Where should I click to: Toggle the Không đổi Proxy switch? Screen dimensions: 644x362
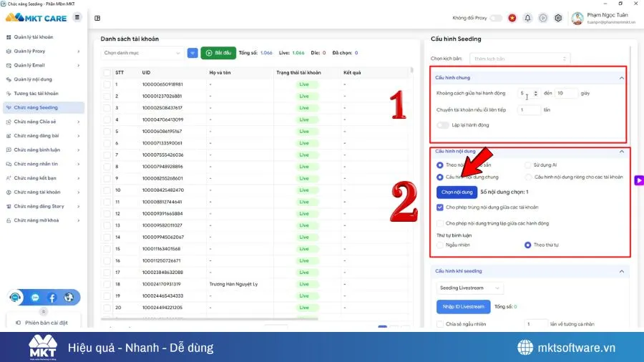(496, 18)
